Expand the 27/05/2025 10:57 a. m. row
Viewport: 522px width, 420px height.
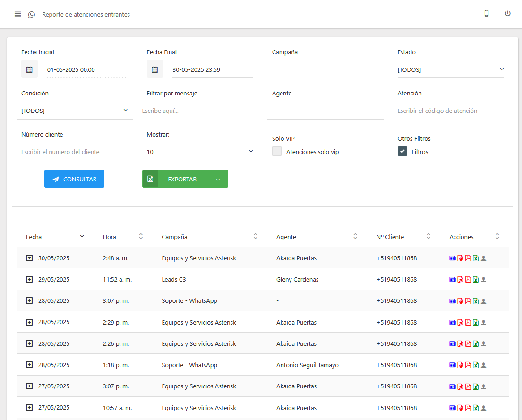29,407
